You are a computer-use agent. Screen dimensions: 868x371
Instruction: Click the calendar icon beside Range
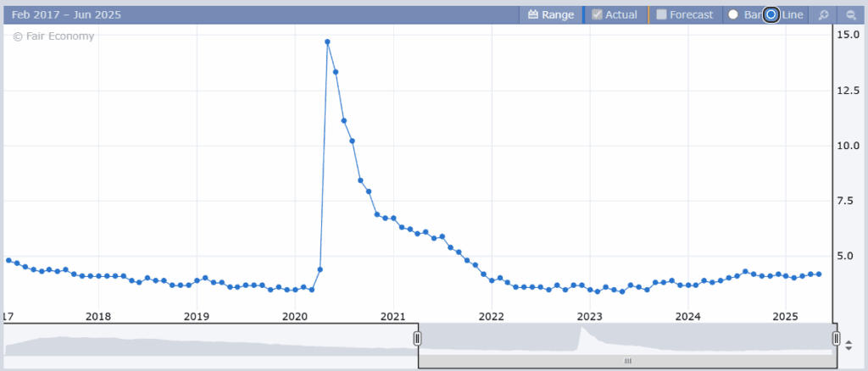tap(533, 15)
